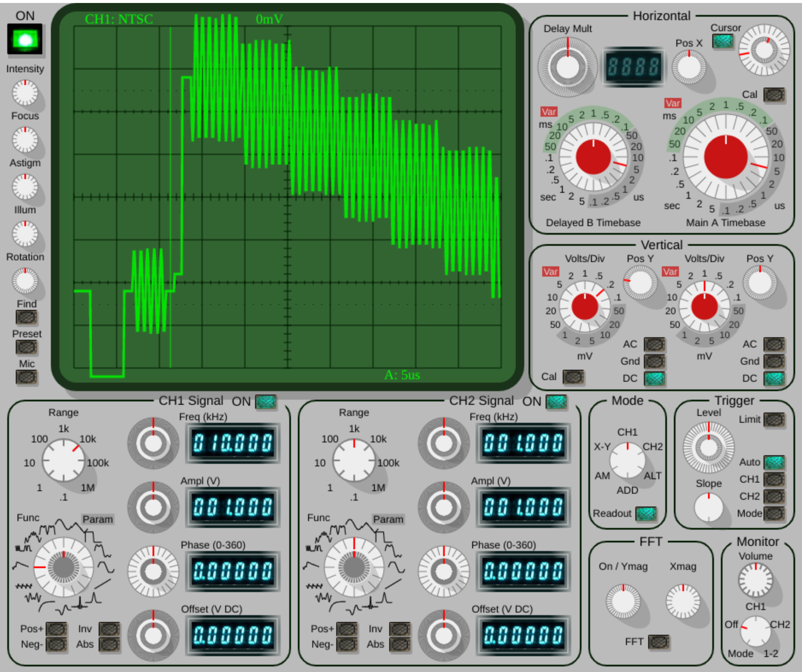Select AC coupling for first vertical channel
This screenshot has height=672, width=802.
(655, 345)
